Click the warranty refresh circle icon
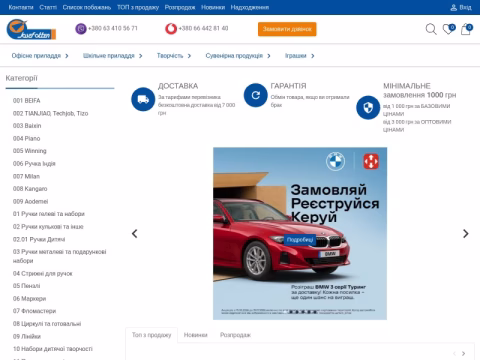This screenshot has width=480, height=360. tap(256, 95)
